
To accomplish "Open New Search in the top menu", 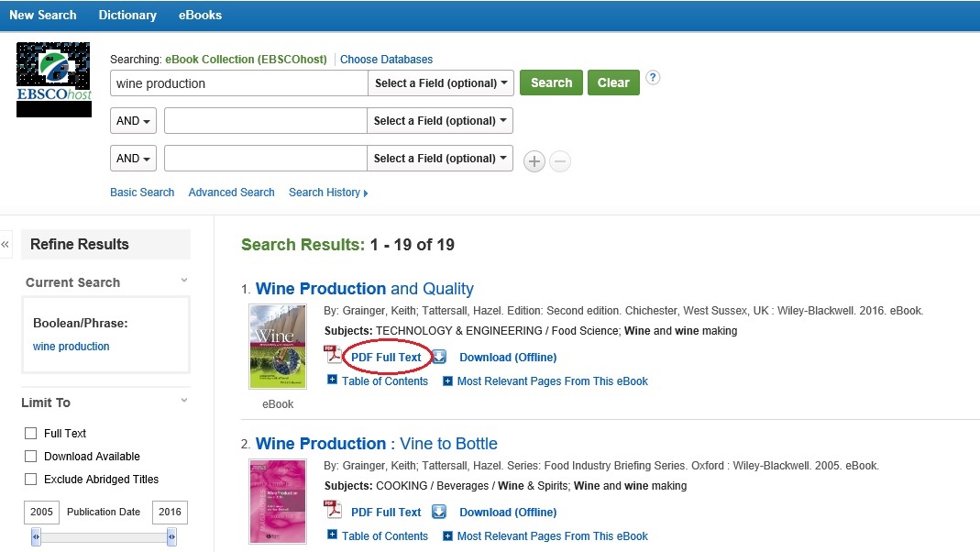I will click(43, 15).
